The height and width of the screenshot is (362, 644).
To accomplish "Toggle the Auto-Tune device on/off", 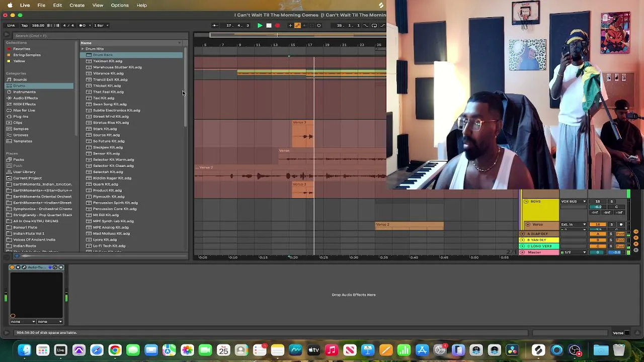I will 12,267.
